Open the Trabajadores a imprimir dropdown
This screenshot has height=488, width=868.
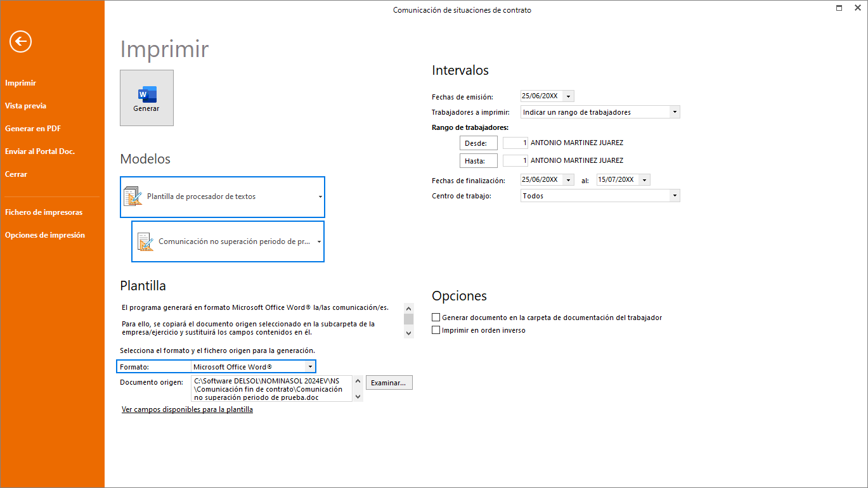tap(675, 112)
